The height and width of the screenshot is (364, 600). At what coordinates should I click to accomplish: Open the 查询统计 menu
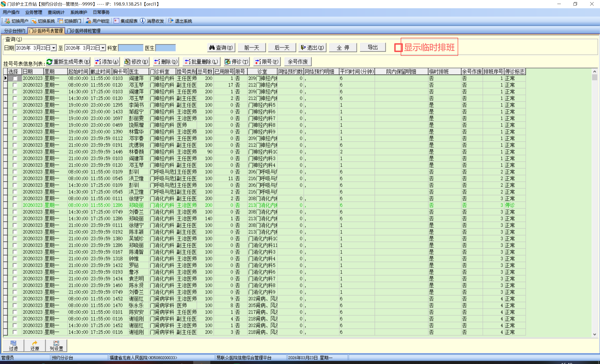pyautogui.click(x=56, y=12)
